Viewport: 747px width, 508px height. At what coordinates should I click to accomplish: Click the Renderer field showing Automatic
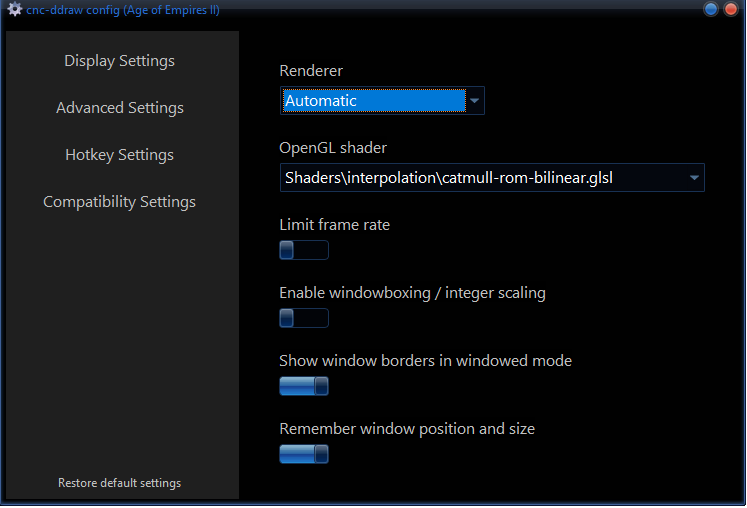pos(374,100)
